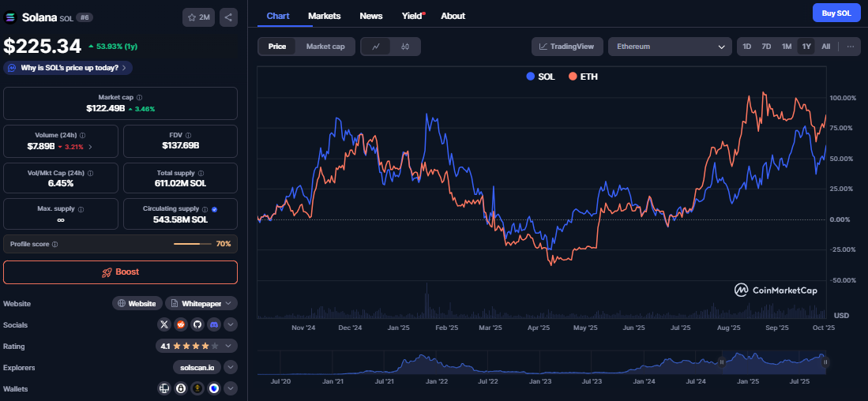
Task: Open the News tab
Action: pyautogui.click(x=371, y=16)
